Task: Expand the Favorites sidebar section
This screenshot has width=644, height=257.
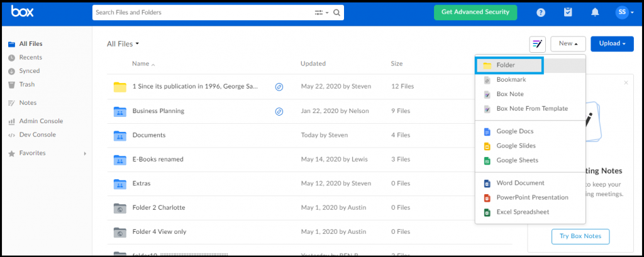Action: click(x=85, y=153)
